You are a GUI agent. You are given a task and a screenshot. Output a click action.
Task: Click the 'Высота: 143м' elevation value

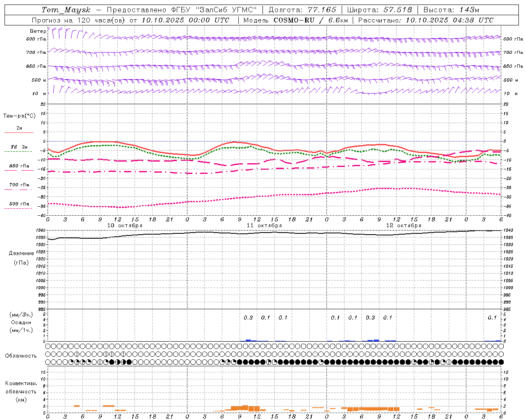(451, 10)
